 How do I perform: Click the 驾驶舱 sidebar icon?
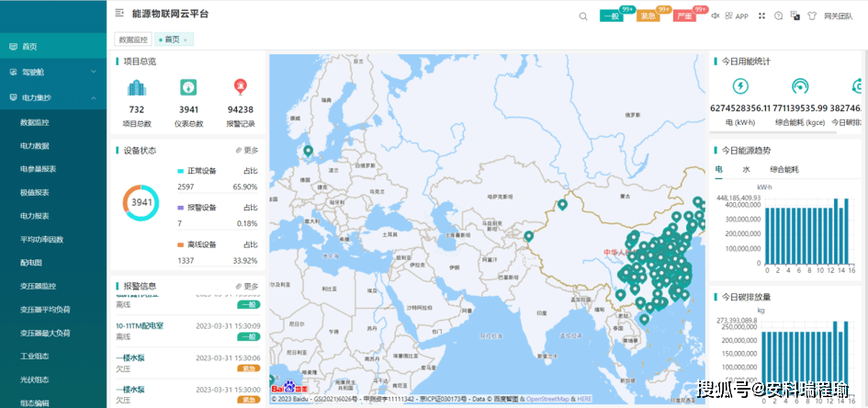point(13,72)
